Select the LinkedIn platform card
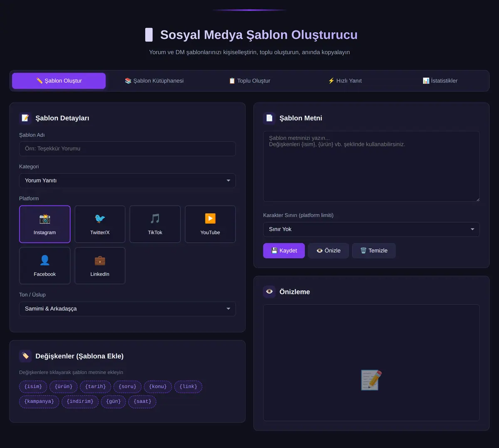Viewport: 499px width, 448px height. pyautogui.click(x=100, y=266)
